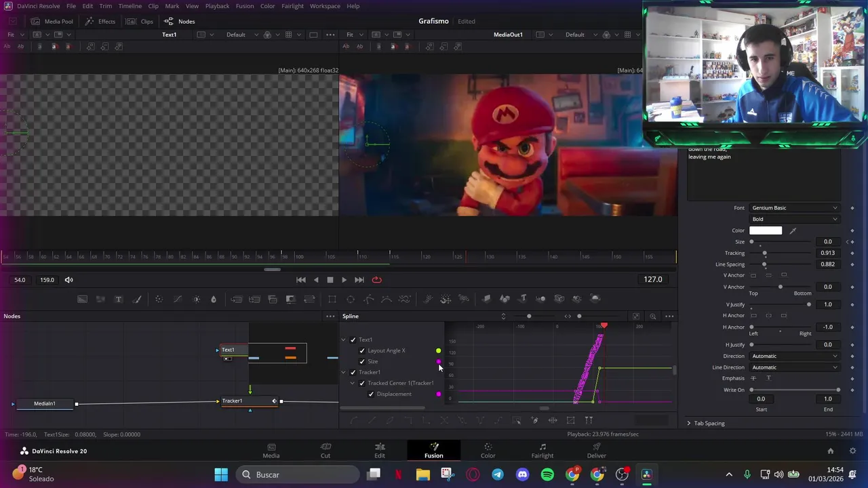Toggle loop playback button
Viewport: 868px width, 488px height.
377,280
